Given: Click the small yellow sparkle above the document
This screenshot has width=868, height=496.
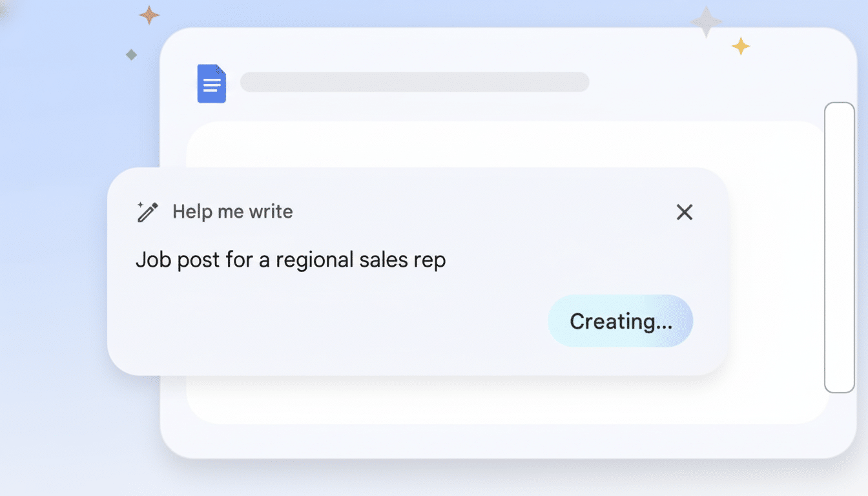Looking at the screenshot, I should (x=741, y=45).
